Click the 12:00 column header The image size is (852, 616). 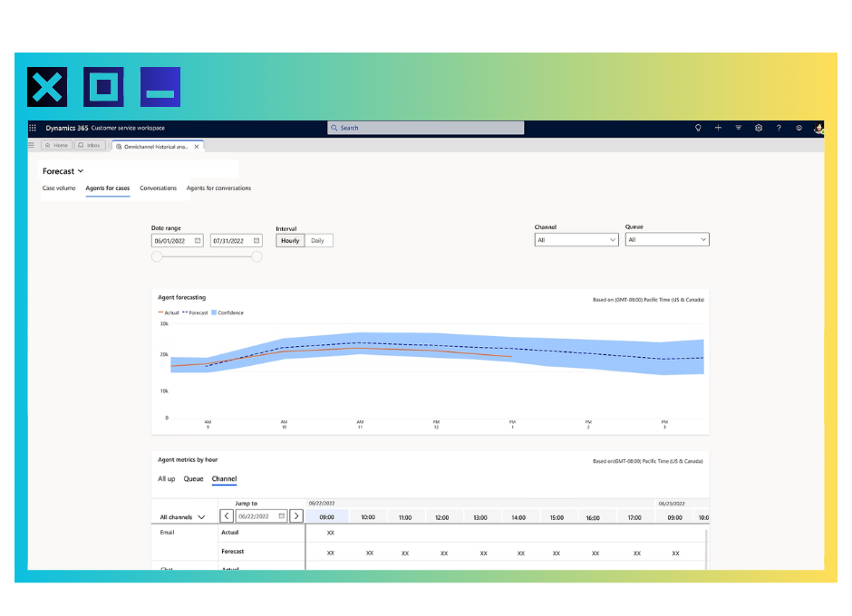pos(441,517)
